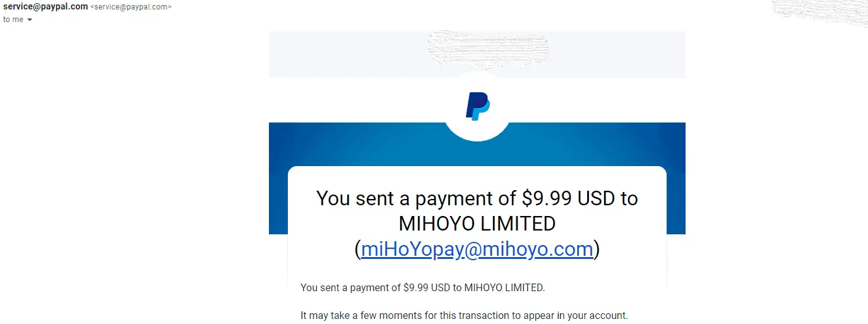Click the gray header band left side

pos(347,54)
